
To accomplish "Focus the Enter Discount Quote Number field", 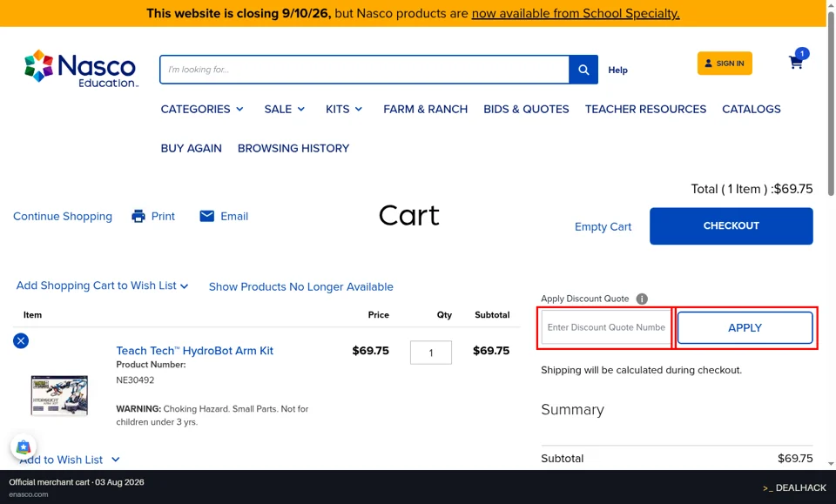I will [606, 327].
